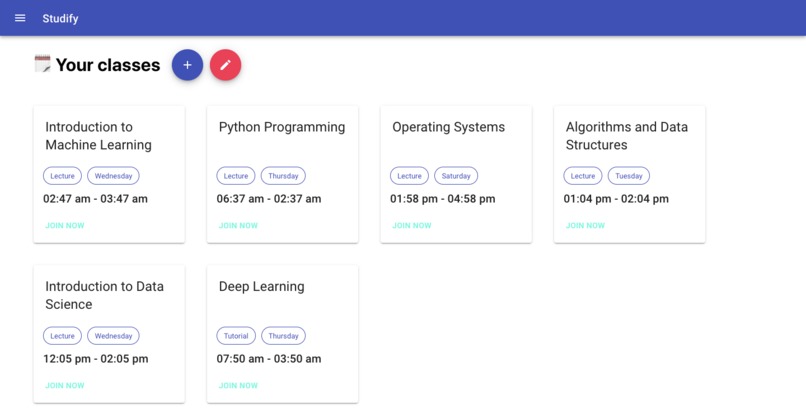Viewport: 806px width, 414px height.
Task: Click the 01:58 pm - 04:58 pm time
Action: [443, 199]
